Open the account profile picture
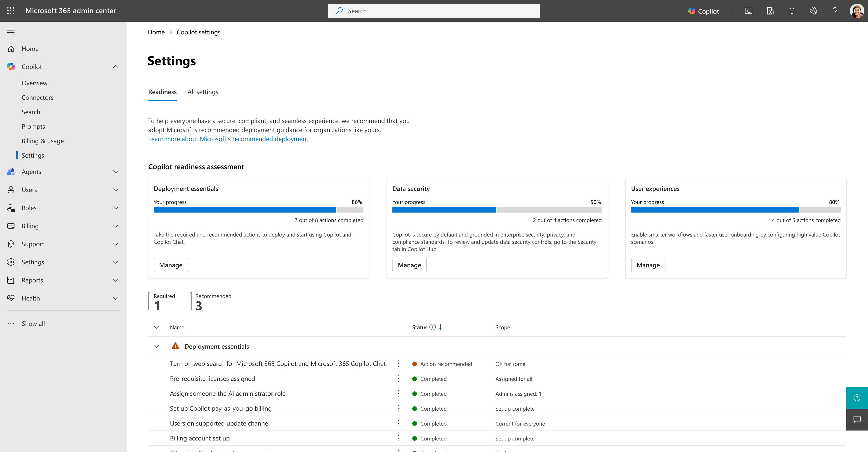 856,11
